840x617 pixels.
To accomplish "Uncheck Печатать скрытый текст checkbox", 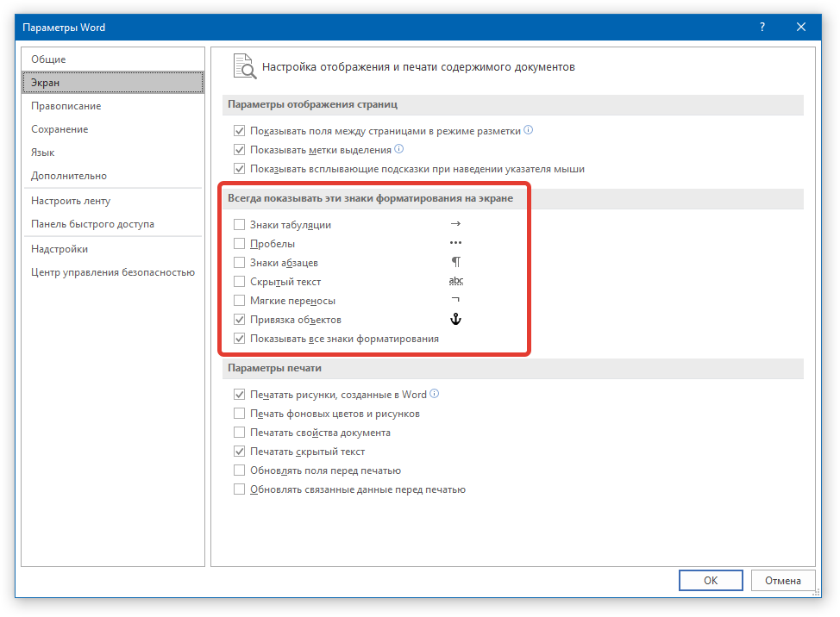I will 240,452.
